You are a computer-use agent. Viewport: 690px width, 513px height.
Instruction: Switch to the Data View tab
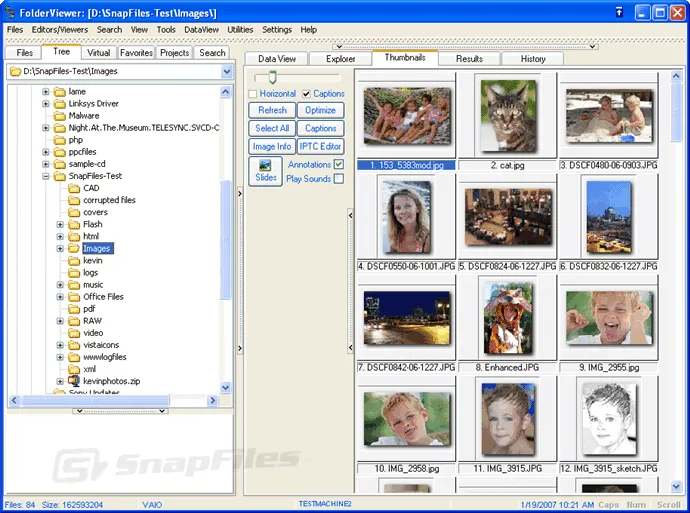pos(277,59)
